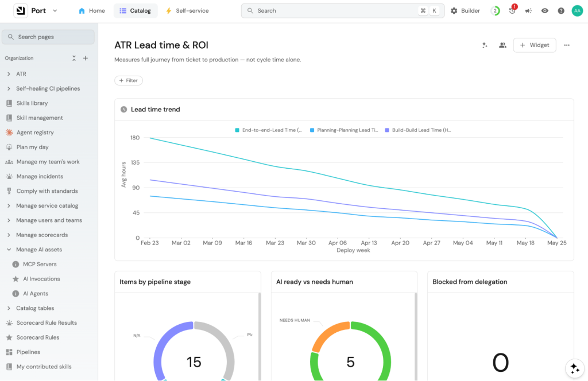Open MCP Servers page
Viewport: 588px width, 381px height.
coord(40,264)
